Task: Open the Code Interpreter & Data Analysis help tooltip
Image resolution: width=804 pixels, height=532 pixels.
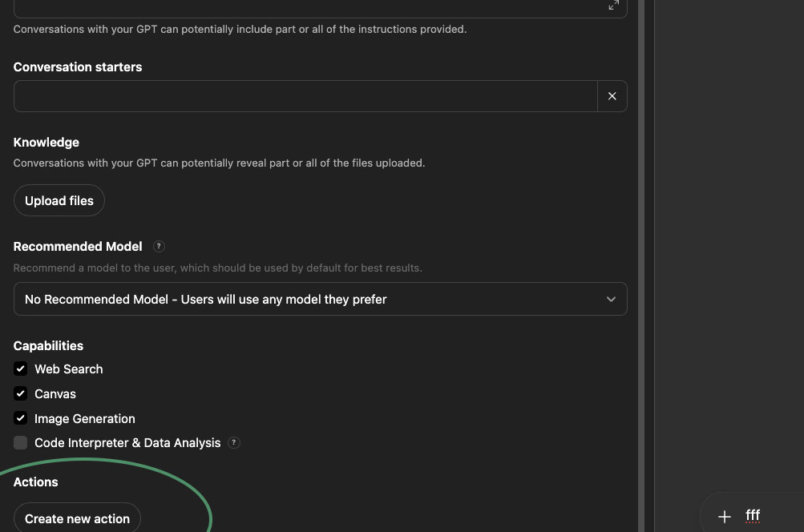Action: (x=233, y=442)
